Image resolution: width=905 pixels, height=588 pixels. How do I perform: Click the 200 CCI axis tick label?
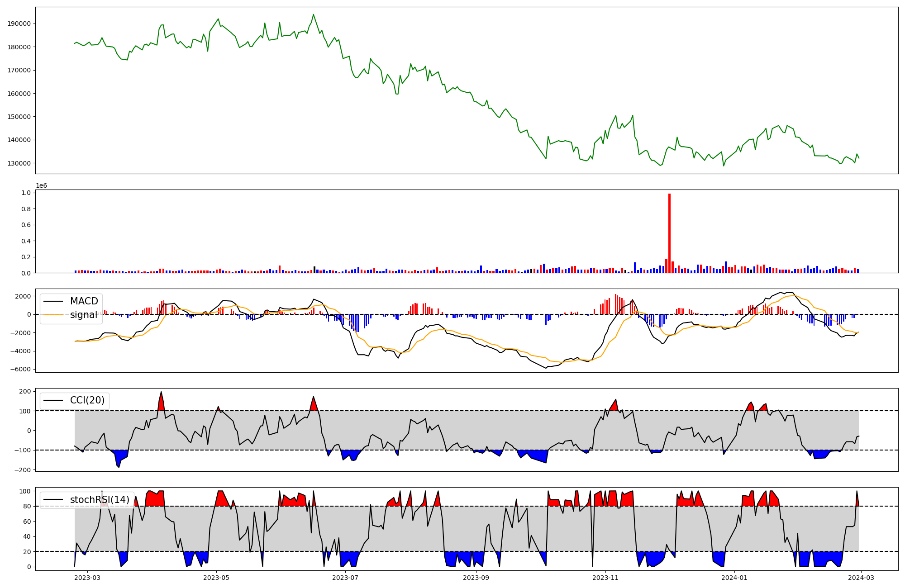(25, 391)
